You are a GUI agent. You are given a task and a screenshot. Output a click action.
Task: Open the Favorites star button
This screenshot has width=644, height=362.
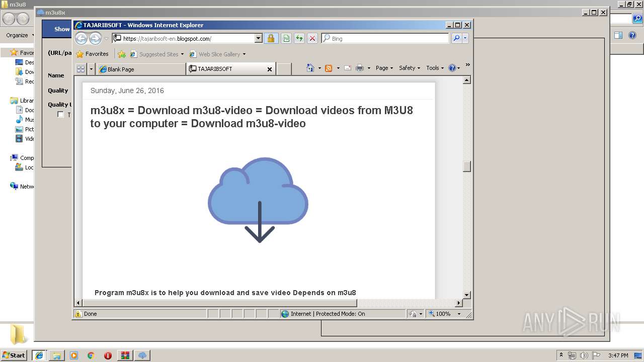point(92,54)
